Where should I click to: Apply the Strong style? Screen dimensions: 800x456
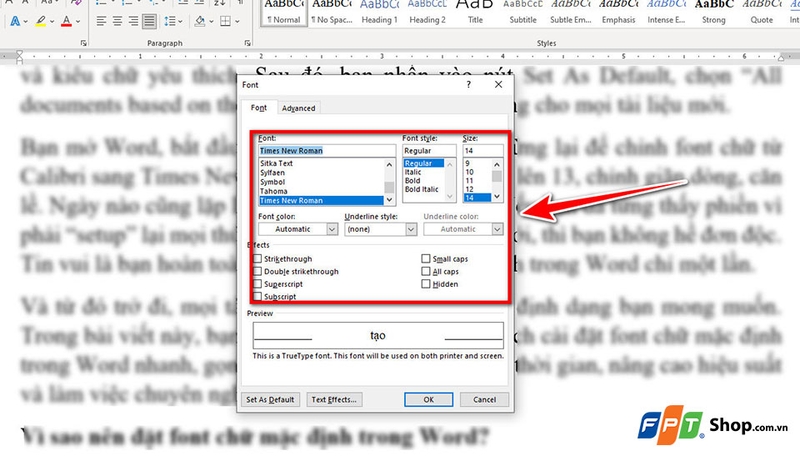point(714,12)
